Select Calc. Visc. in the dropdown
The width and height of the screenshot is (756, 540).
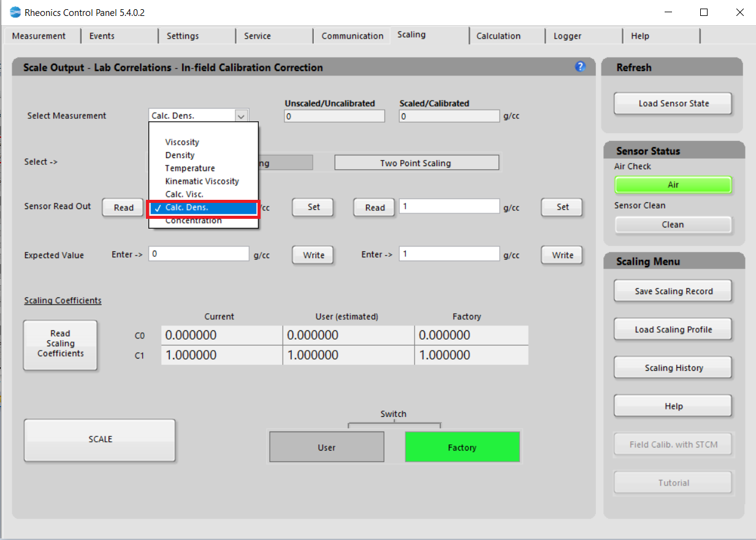pos(185,194)
